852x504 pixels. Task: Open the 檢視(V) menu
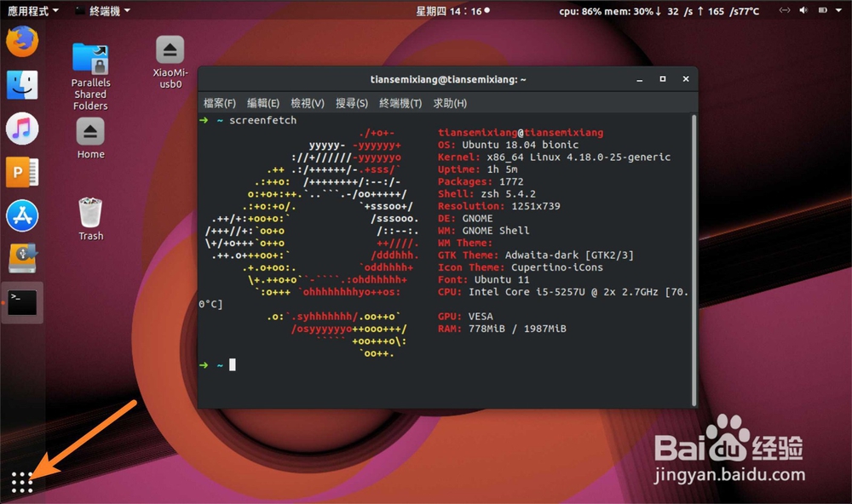point(307,103)
